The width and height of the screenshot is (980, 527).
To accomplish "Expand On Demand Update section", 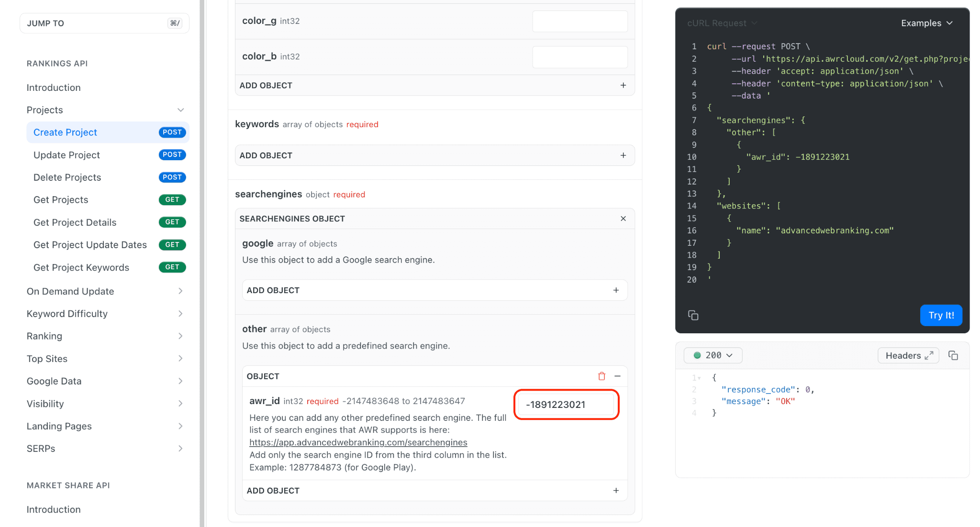I will (x=180, y=291).
